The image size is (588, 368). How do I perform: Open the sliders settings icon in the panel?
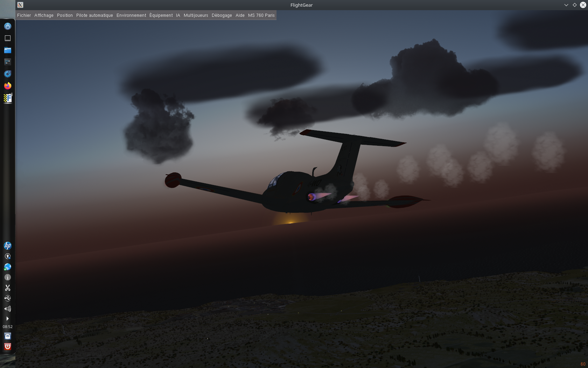8,62
